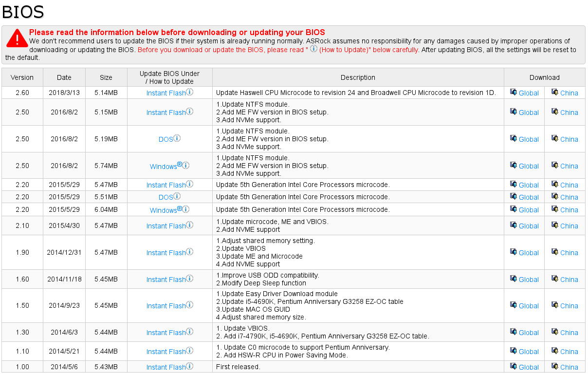Click the How to Update info icon in the warning
The image size is (588, 375).
point(314,49)
